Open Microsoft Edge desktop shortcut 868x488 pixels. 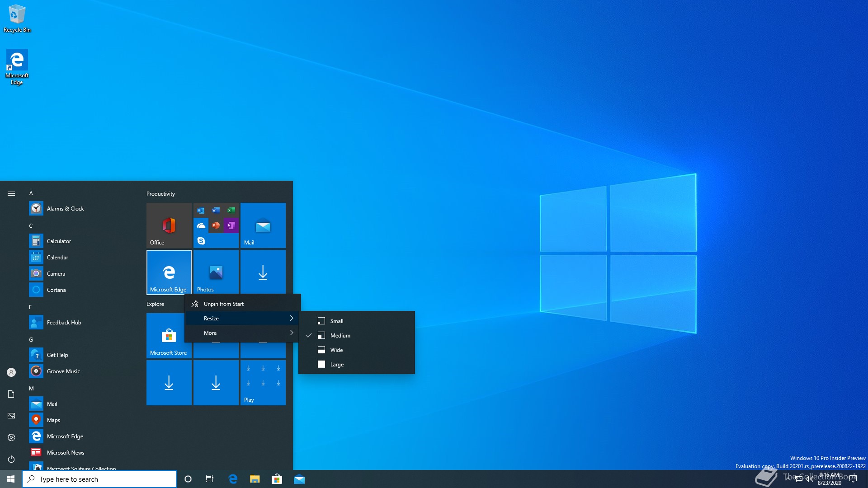(x=17, y=67)
